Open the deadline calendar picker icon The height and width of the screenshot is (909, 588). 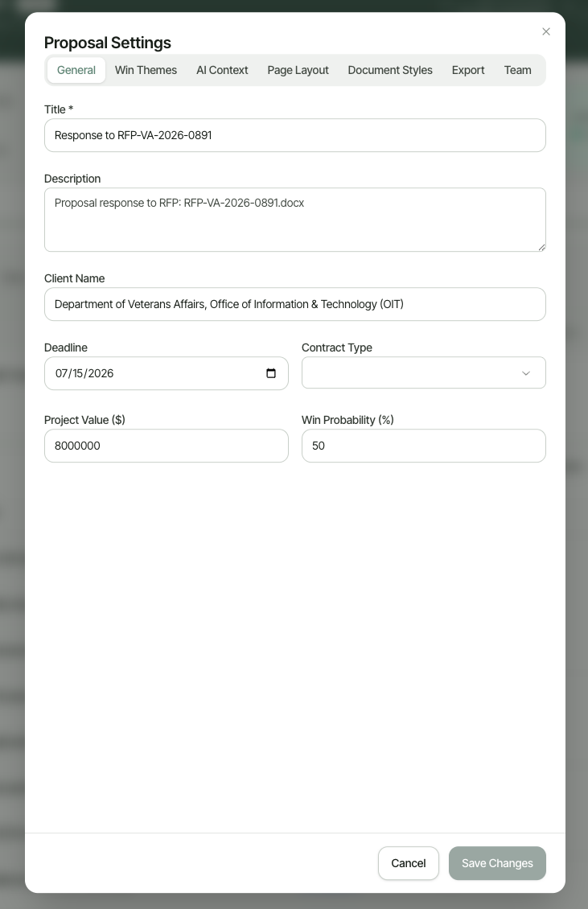tap(271, 373)
